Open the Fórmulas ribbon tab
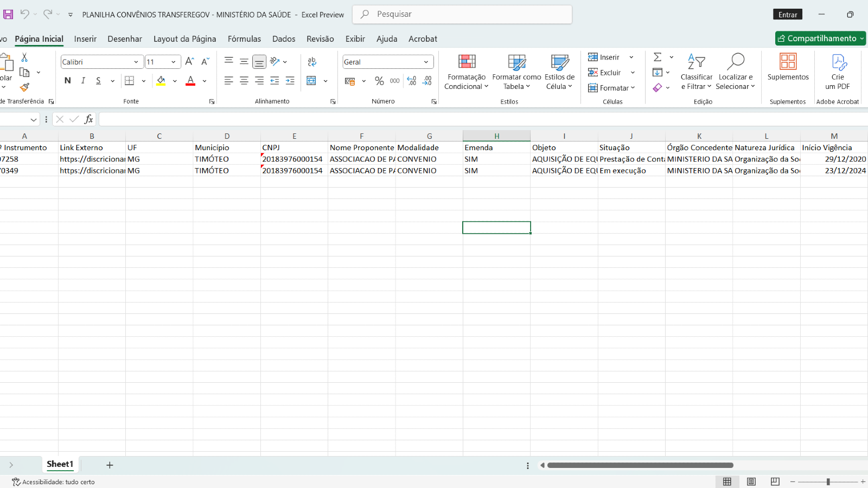The image size is (868, 488). click(x=244, y=39)
